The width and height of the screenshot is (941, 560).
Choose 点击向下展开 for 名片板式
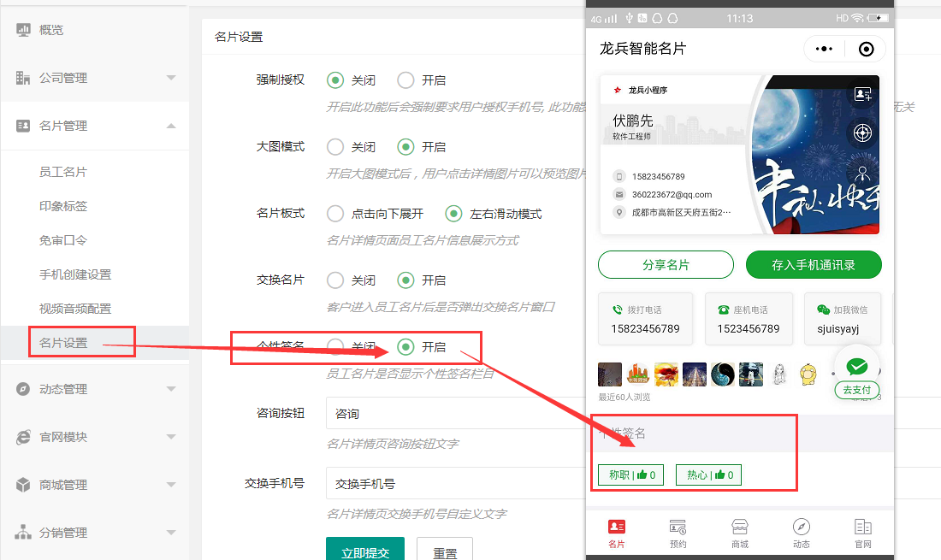[x=336, y=214]
